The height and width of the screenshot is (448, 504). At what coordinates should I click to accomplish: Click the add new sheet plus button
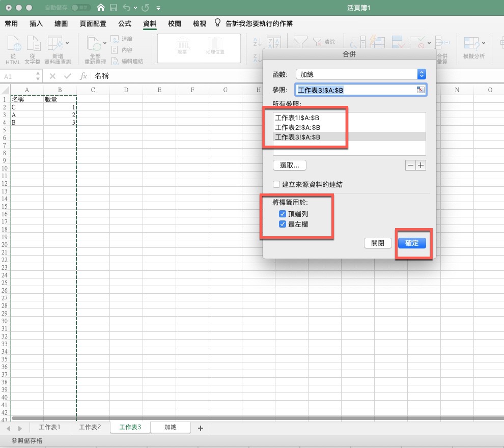(x=200, y=428)
